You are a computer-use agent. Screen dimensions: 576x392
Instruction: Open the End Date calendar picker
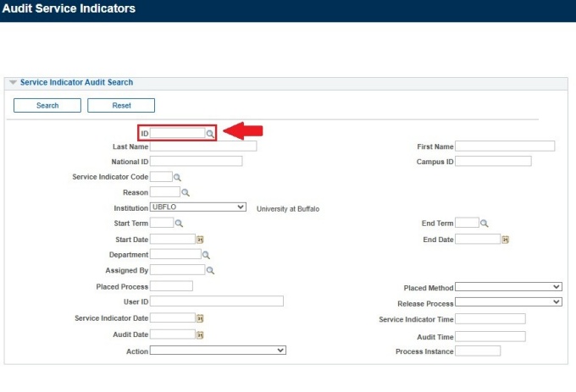(x=506, y=240)
